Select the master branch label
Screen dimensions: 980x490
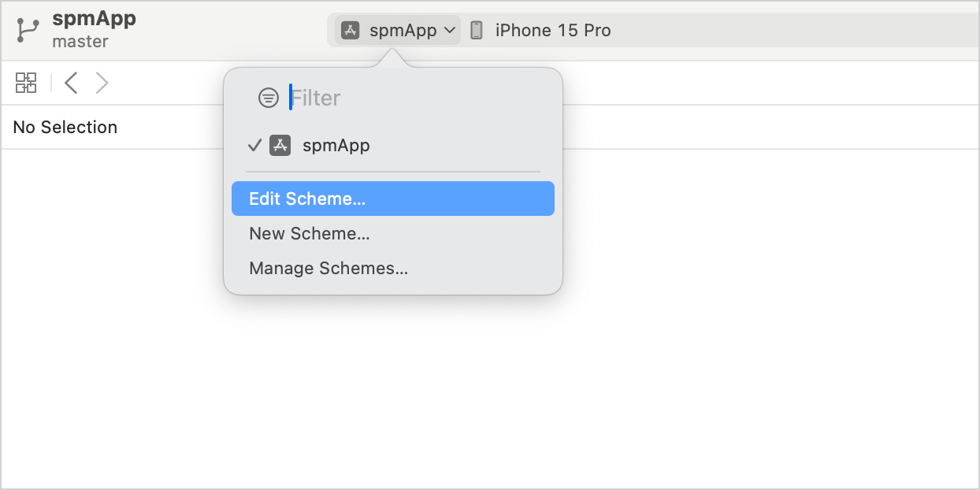pyautogui.click(x=80, y=41)
